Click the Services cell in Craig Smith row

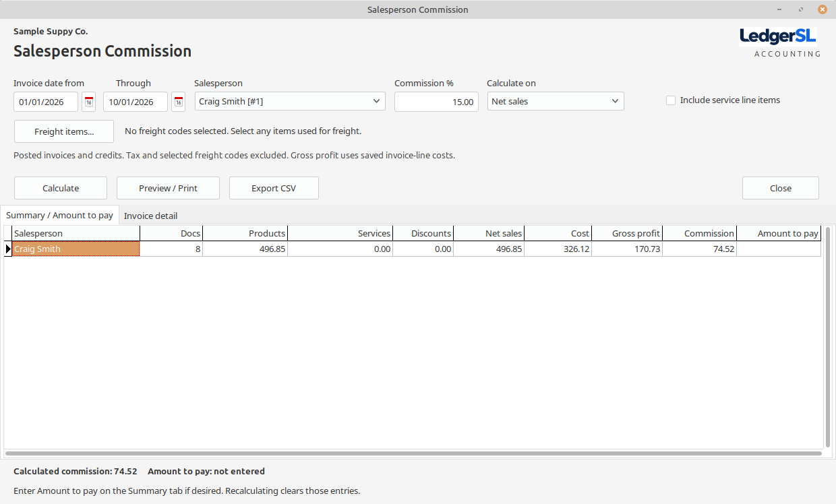tap(340, 249)
